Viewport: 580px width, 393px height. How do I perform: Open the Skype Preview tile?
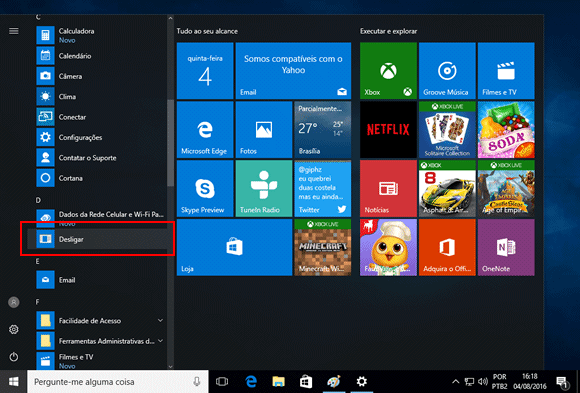205,188
